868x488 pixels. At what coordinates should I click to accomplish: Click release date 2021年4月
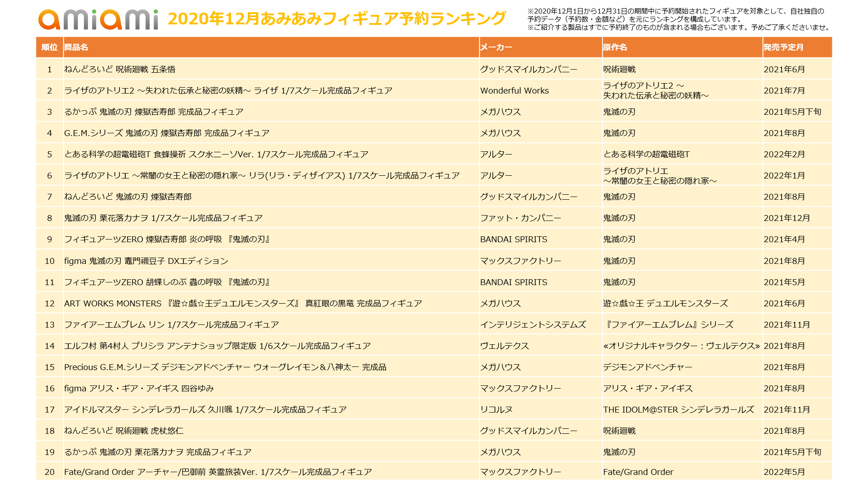[784, 239]
